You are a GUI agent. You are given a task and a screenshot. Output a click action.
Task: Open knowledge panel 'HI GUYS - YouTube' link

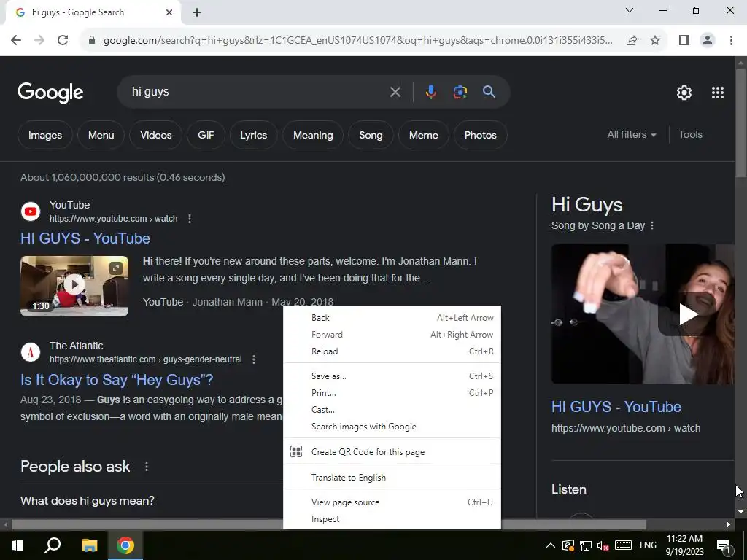pos(616,407)
